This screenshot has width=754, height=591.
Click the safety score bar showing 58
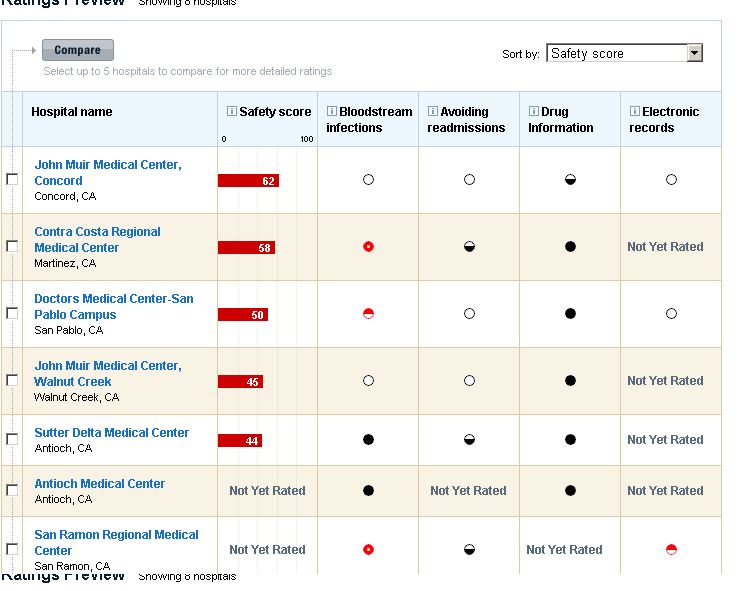246,248
